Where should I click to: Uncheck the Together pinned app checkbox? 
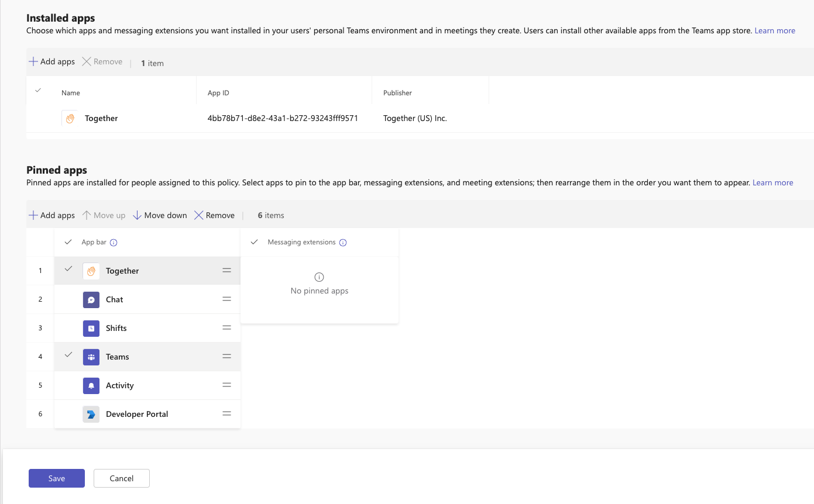click(68, 270)
